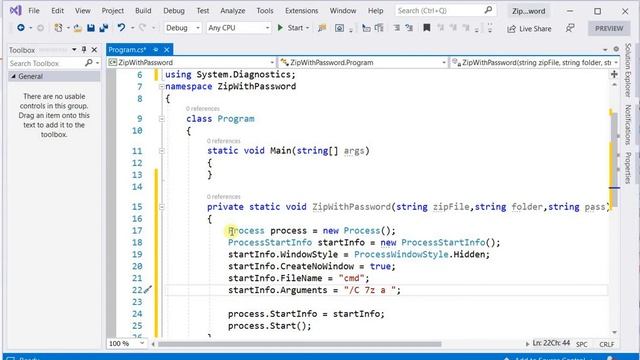Open the dropdown arrow next to Start
The width and height of the screenshot is (640, 360).
coord(307,28)
